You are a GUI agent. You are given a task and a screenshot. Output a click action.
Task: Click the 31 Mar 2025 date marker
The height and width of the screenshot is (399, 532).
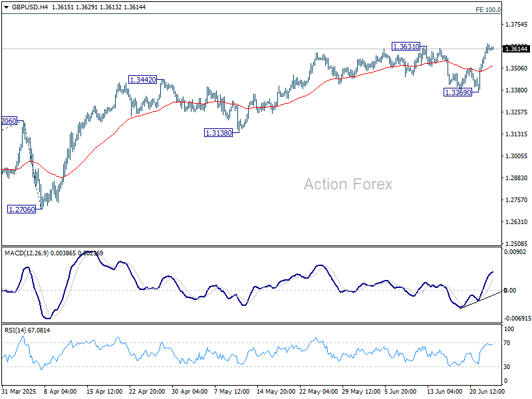tap(19, 392)
